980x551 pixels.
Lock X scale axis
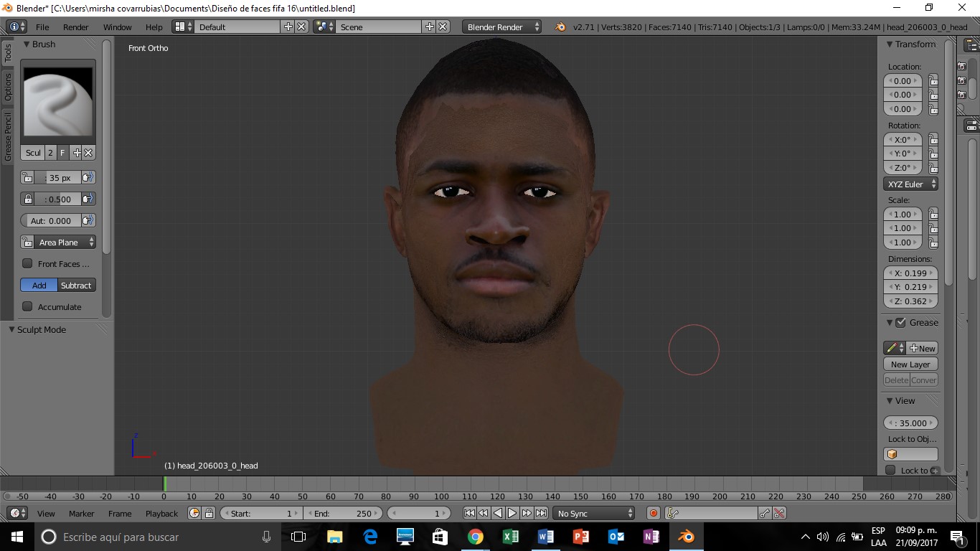coord(933,215)
